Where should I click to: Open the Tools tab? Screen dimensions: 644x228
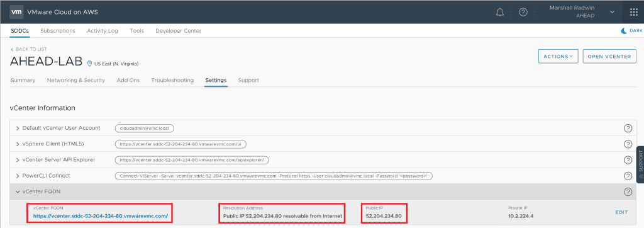tap(136, 31)
